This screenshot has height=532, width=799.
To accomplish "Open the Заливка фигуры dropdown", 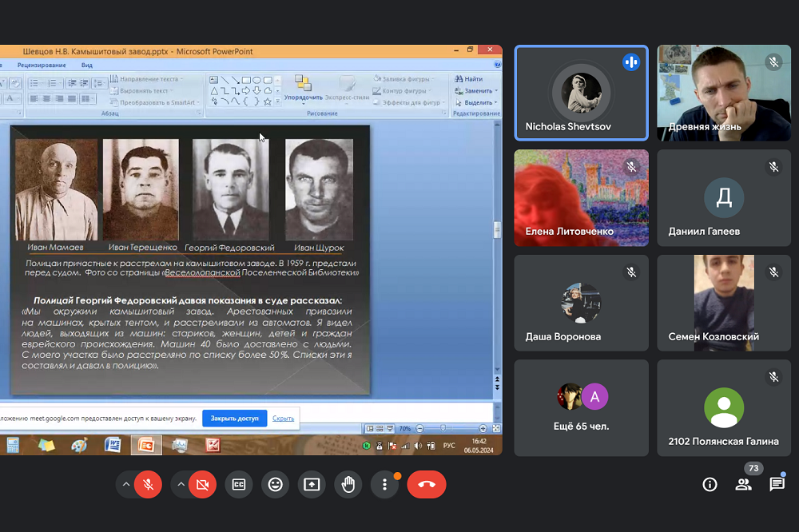I will [407, 79].
